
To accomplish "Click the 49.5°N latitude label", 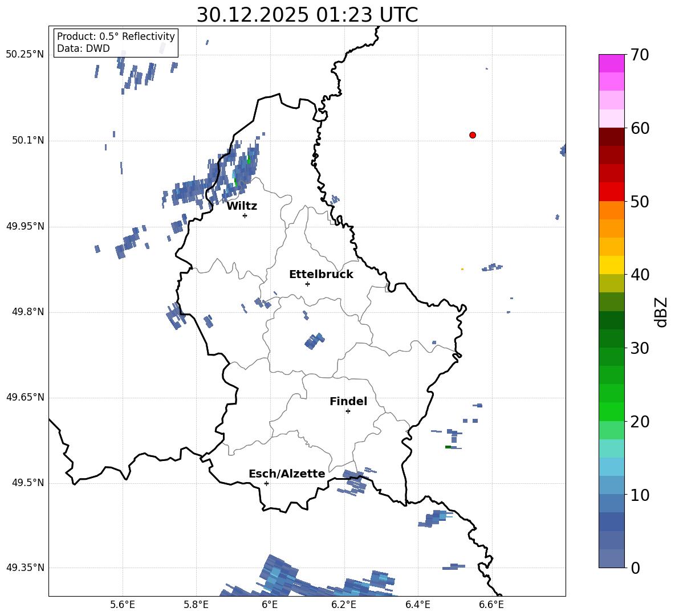I will (x=28, y=483).
